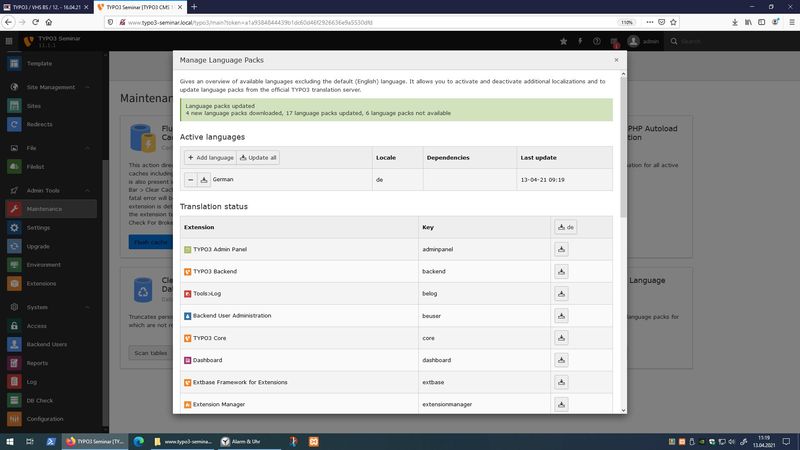
Task: Download language pack for TYPO3 Admin Panel
Action: [x=561, y=249]
